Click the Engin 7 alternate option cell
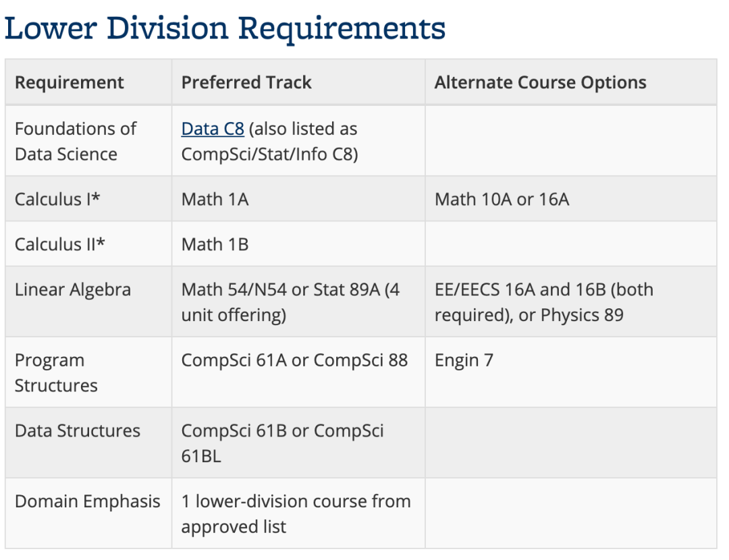The width and height of the screenshot is (729, 560). pyautogui.click(x=464, y=360)
